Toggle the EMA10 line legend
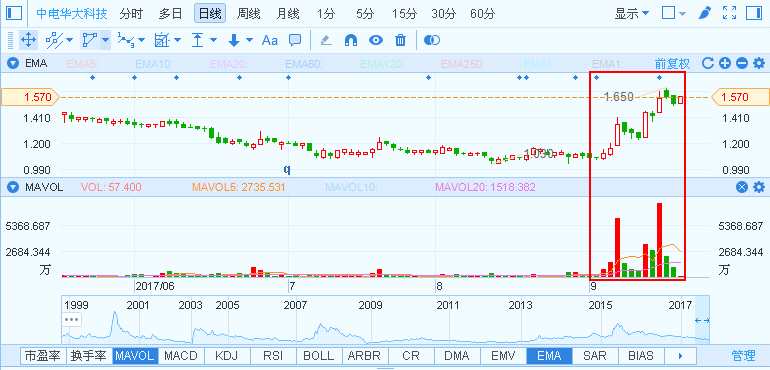This screenshot has height=370, width=770. click(x=153, y=63)
